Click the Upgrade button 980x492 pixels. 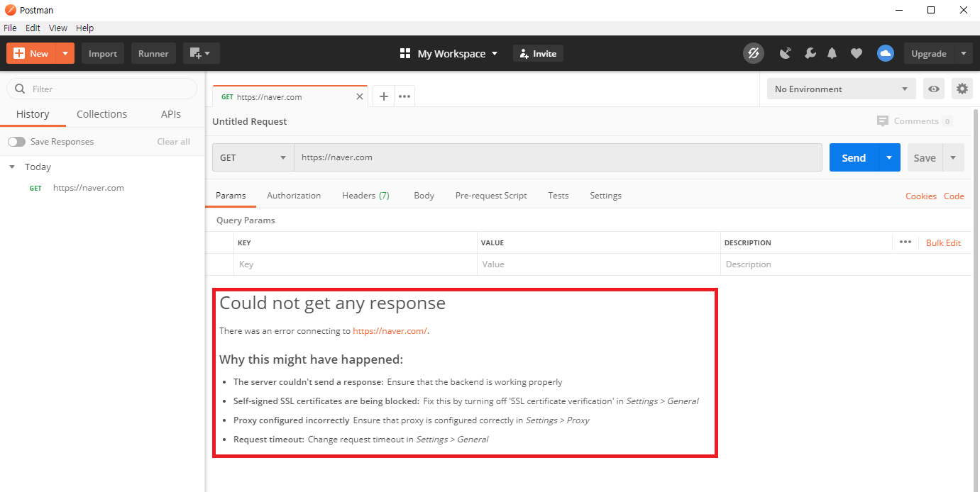929,53
